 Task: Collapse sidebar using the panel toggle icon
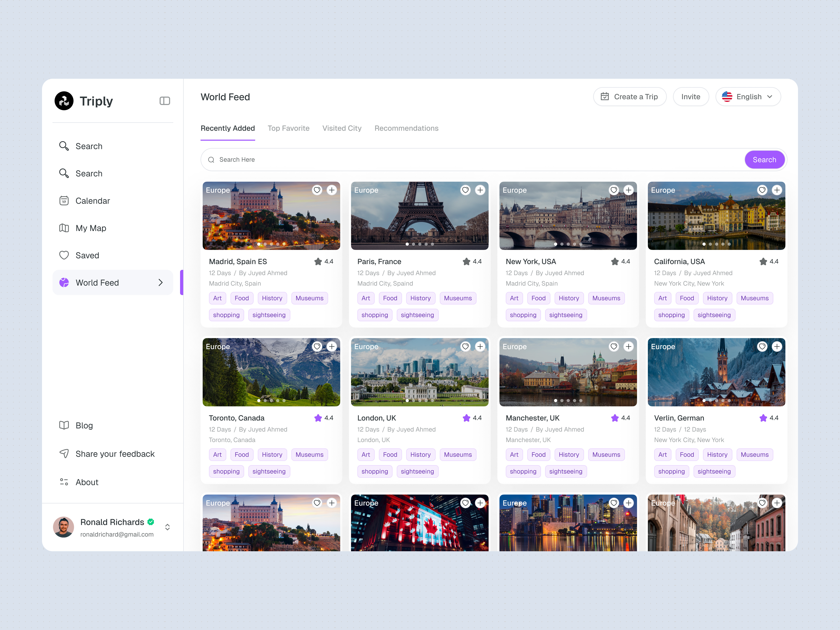tap(164, 101)
